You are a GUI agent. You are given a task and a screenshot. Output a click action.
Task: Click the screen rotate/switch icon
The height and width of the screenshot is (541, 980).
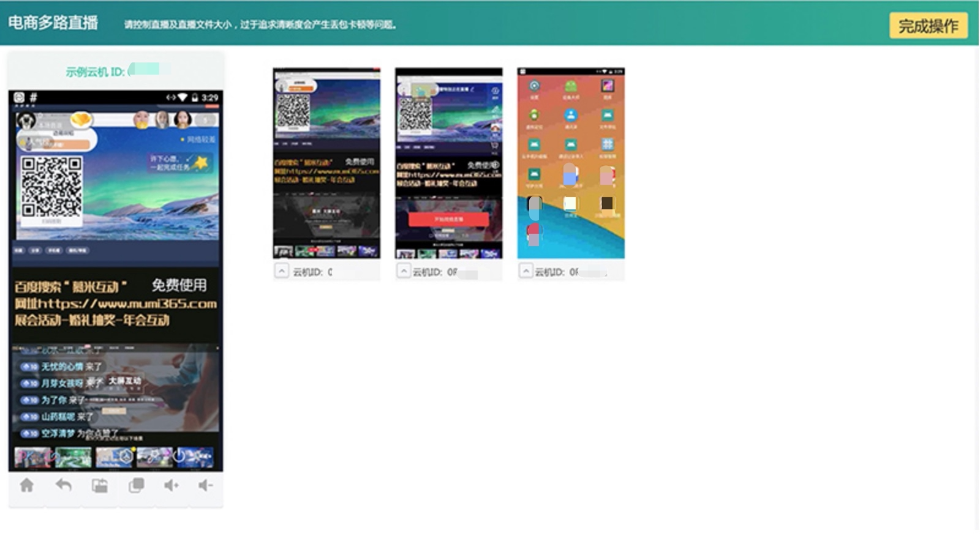click(99, 485)
